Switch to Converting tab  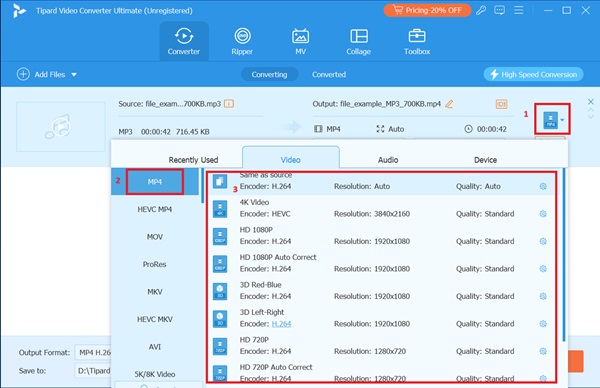coord(269,75)
